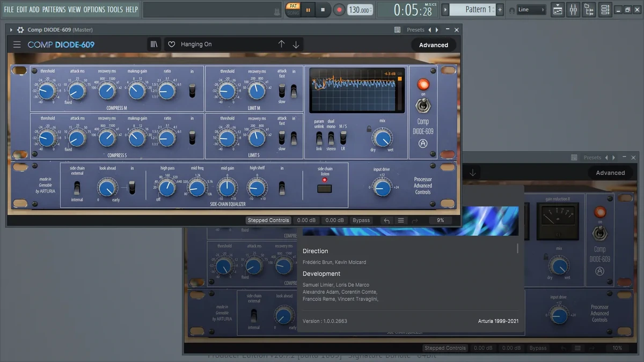
Task: Expand plugin window menu arrow
Action: pyautogui.click(x=11, y=30)
